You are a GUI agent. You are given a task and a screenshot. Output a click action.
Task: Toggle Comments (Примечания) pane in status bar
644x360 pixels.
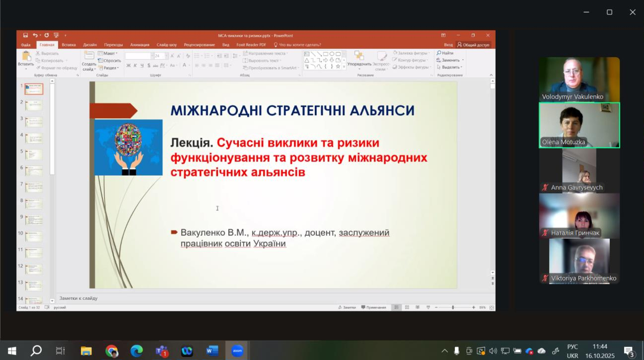373,307
